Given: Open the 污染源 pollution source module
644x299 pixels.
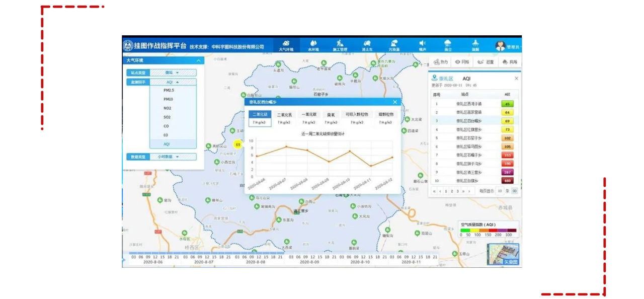Looking at the screenshot, I should (x=394, y=45).
